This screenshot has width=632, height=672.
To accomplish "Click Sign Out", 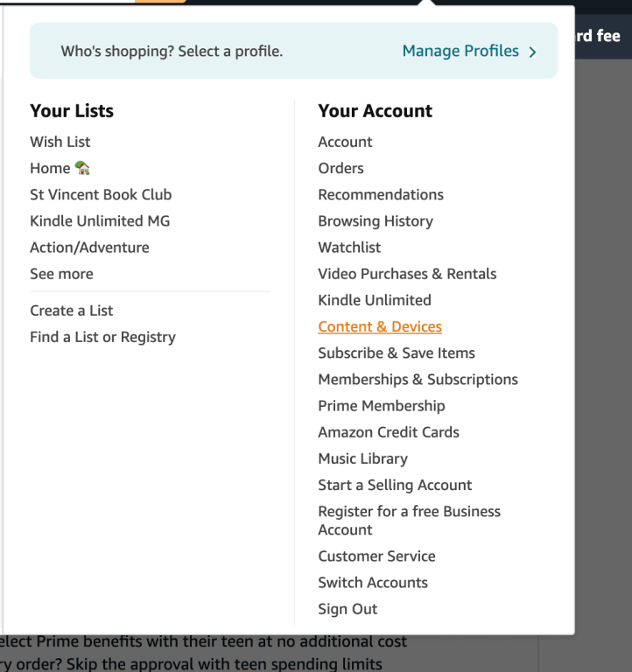I will tap(348, 609).
